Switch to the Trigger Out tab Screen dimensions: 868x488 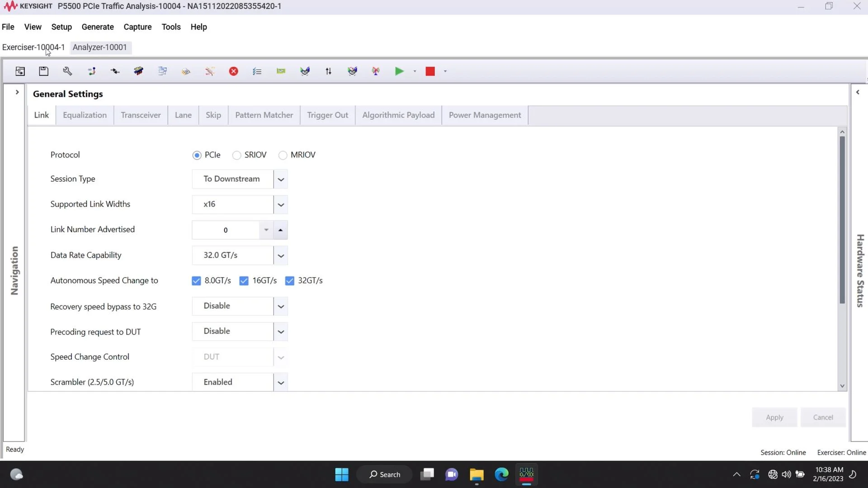(x=327, y=115)
